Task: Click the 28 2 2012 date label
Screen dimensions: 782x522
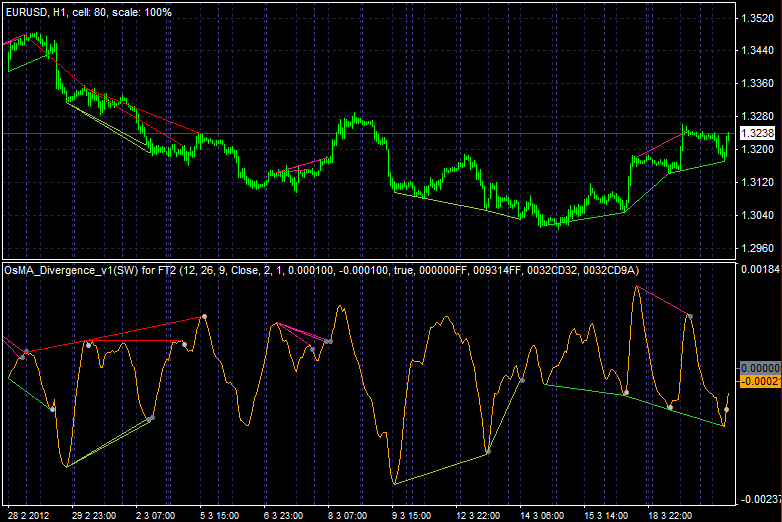Action: 28,516
